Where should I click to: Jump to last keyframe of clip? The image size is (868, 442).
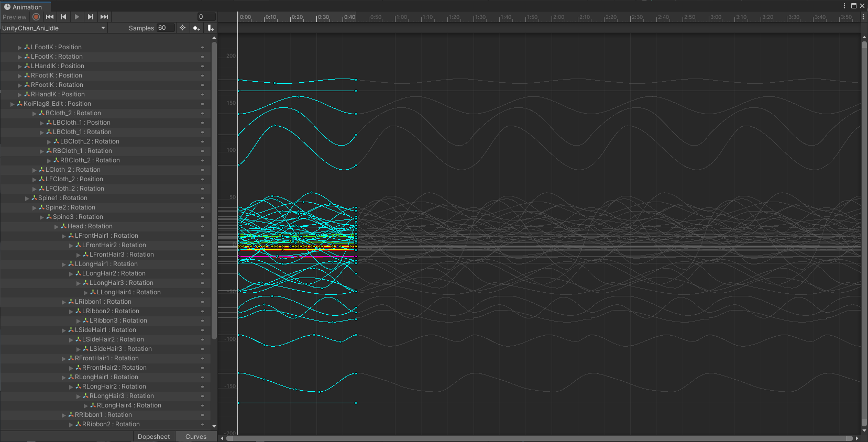104,17
